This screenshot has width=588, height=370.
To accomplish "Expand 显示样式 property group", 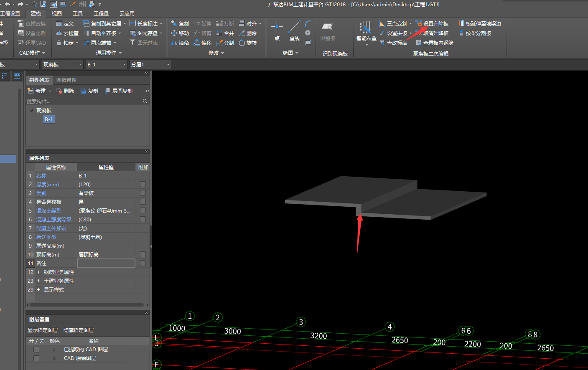I will point(38,290).
